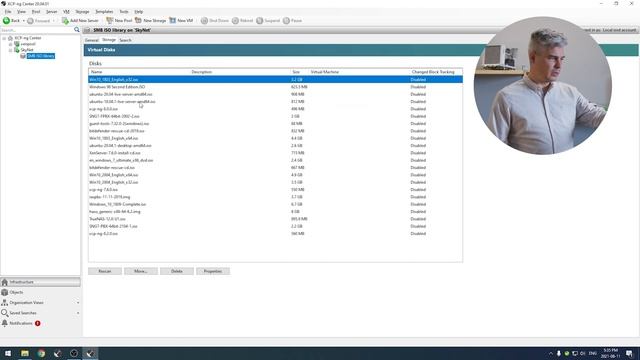Select guest-tools-7.32.0-2(windows).iso row
This screenshot has height=360, width=640.
(x=276, y=124)
